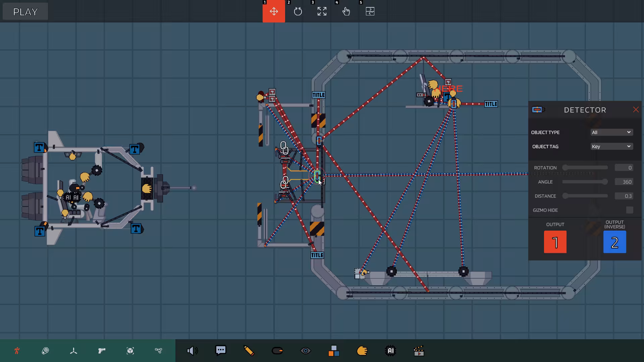The width and height of the screenshot is (644, 362).
Task: Open the cube blocks category
Action: (x=130, y=351)
